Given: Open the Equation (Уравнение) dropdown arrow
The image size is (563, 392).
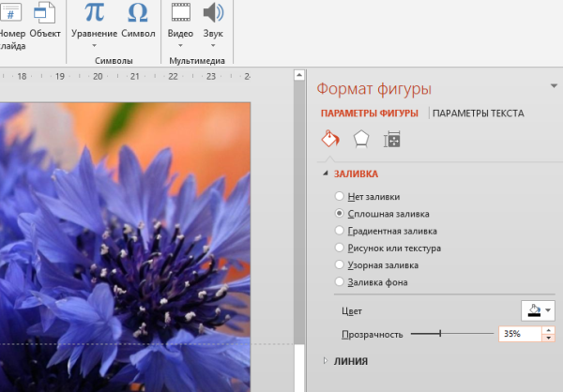Looking at the screenshot, I should [x=95, y=45].
